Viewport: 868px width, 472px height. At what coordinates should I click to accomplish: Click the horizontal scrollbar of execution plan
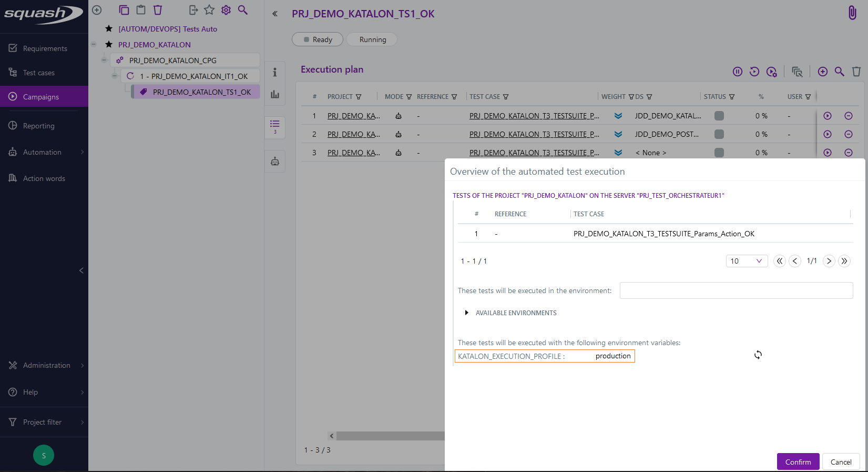(389, 436)
